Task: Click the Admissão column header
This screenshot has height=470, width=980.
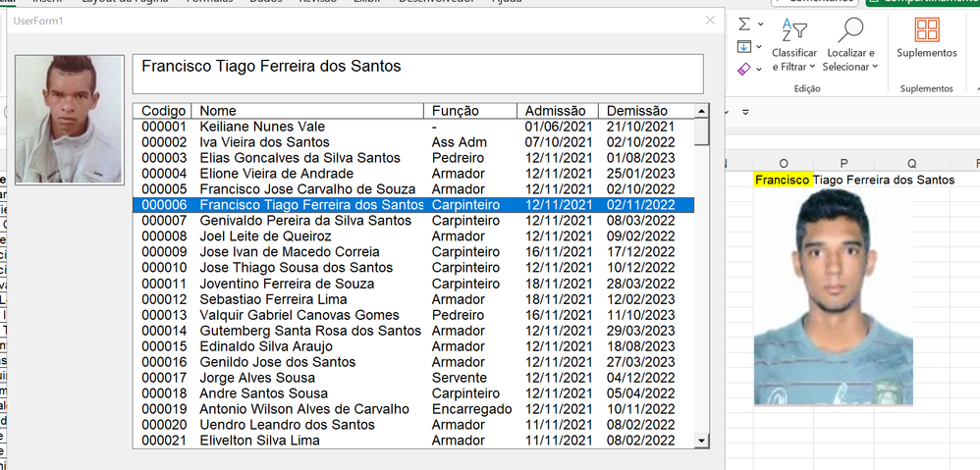Action: pyautogui.click(x=558, y=111)
